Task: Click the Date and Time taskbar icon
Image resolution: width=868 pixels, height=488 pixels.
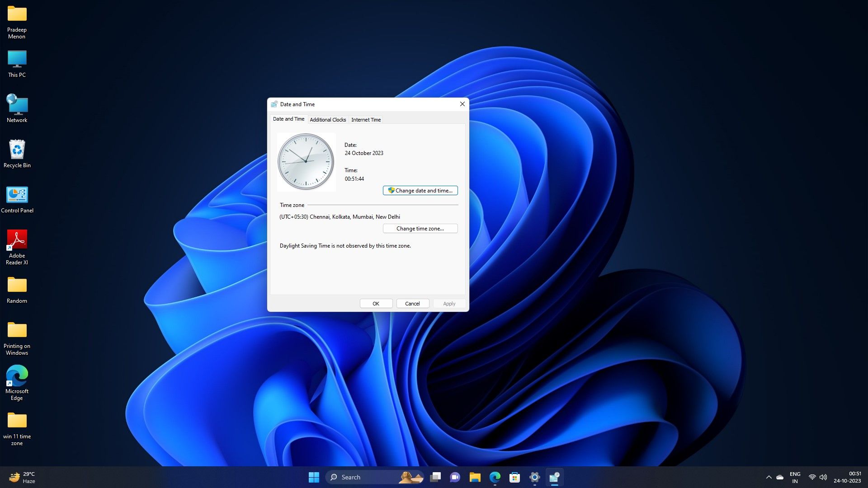Action: (554, 477)
